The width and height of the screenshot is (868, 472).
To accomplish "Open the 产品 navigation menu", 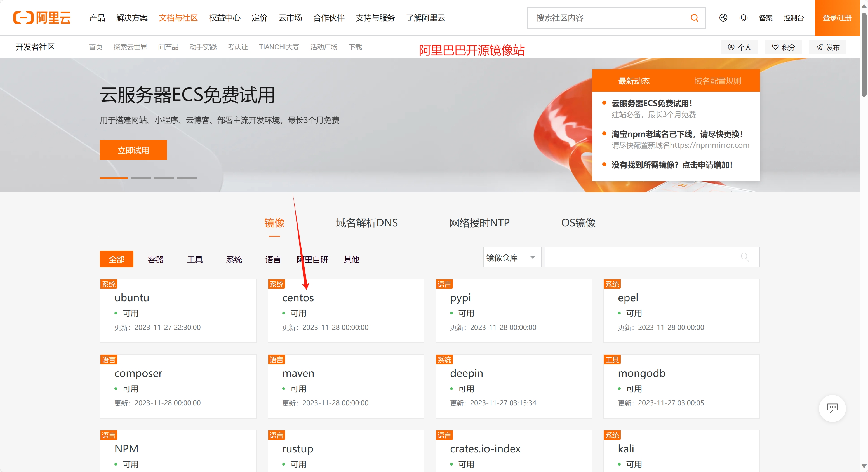I will coord(97,18).
